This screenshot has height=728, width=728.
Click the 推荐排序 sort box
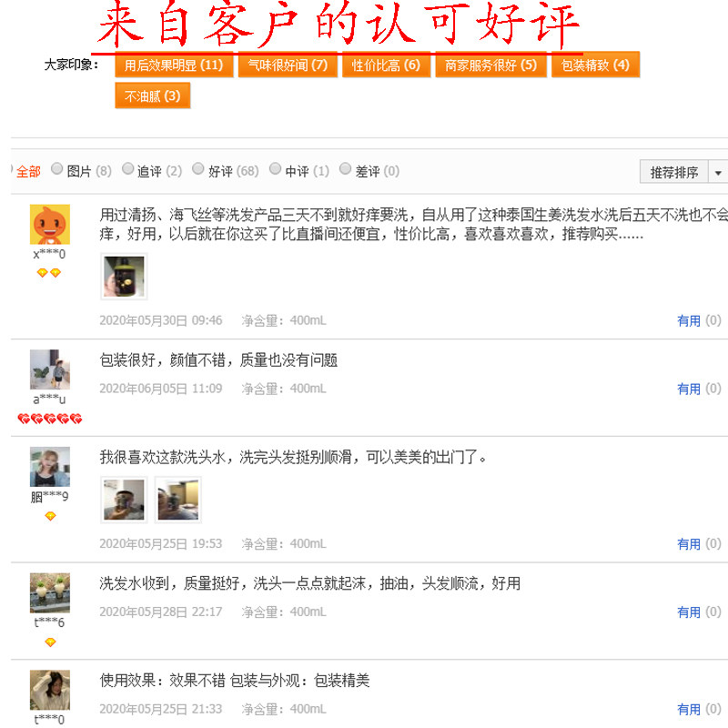[x=673, y=172]
